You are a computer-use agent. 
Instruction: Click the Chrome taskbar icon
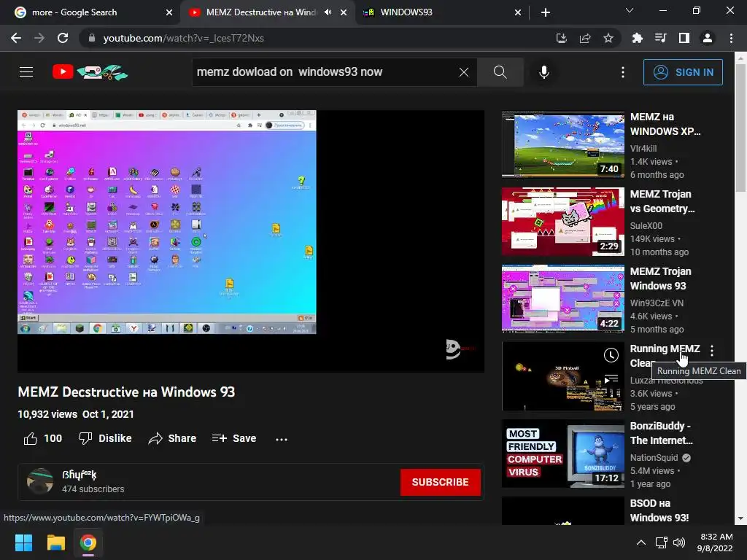[88, 542]
